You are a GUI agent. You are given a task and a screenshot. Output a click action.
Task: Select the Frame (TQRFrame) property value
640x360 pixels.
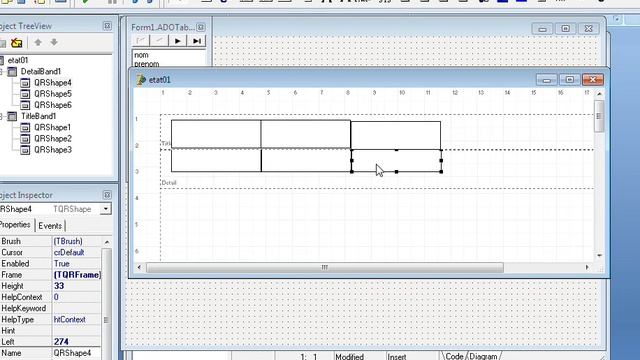[x=77, y=275]
